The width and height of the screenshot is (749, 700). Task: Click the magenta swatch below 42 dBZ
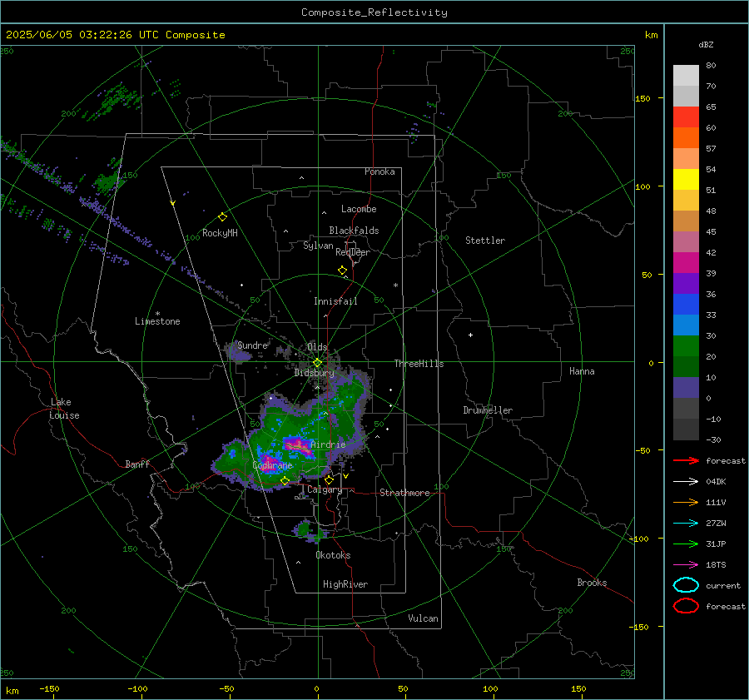pyautogui.click(x=686, y=262)
